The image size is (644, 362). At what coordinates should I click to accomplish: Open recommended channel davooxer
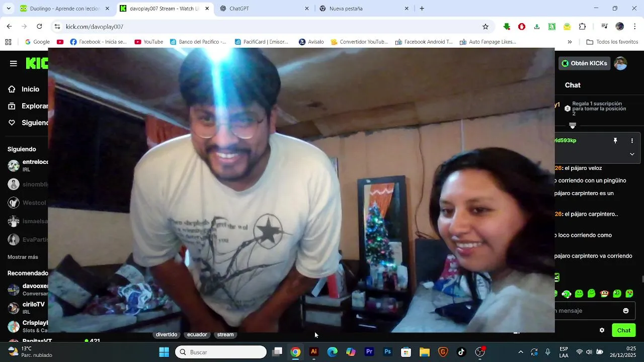pos(28,290)
